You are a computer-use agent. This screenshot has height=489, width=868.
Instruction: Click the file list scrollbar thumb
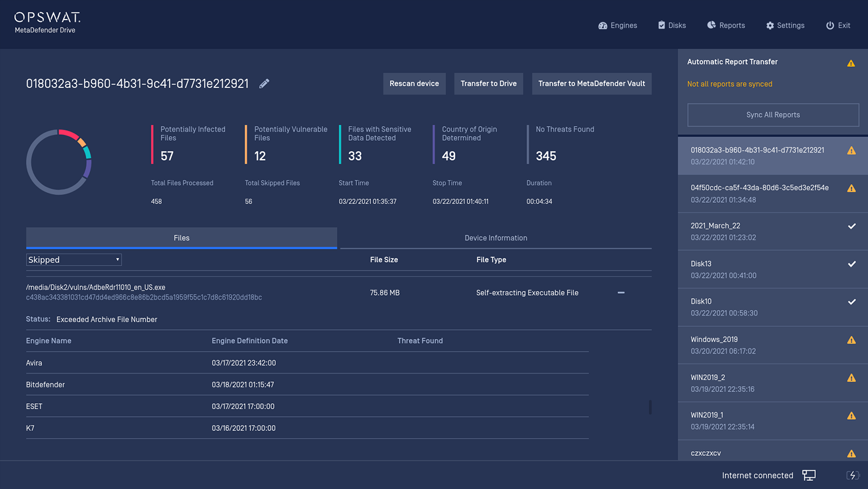(x=650, y=407)
